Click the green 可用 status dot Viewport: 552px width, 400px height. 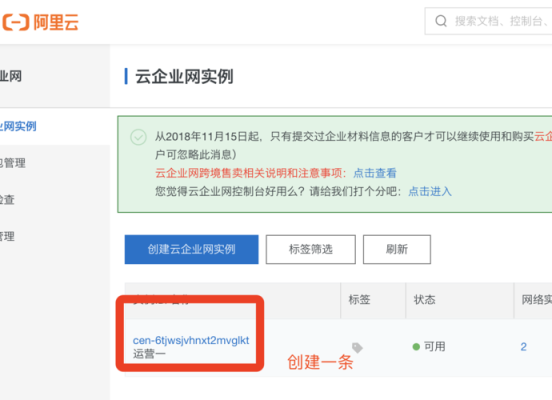coord(416,347)
